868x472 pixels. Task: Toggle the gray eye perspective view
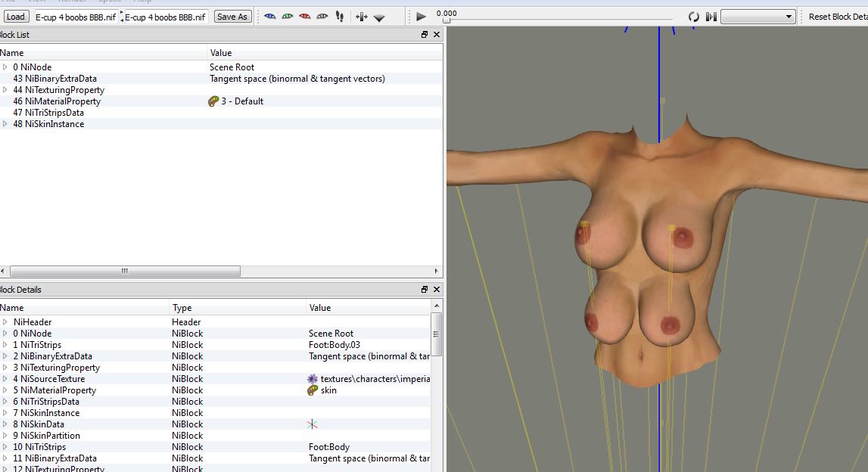(322, 17)
